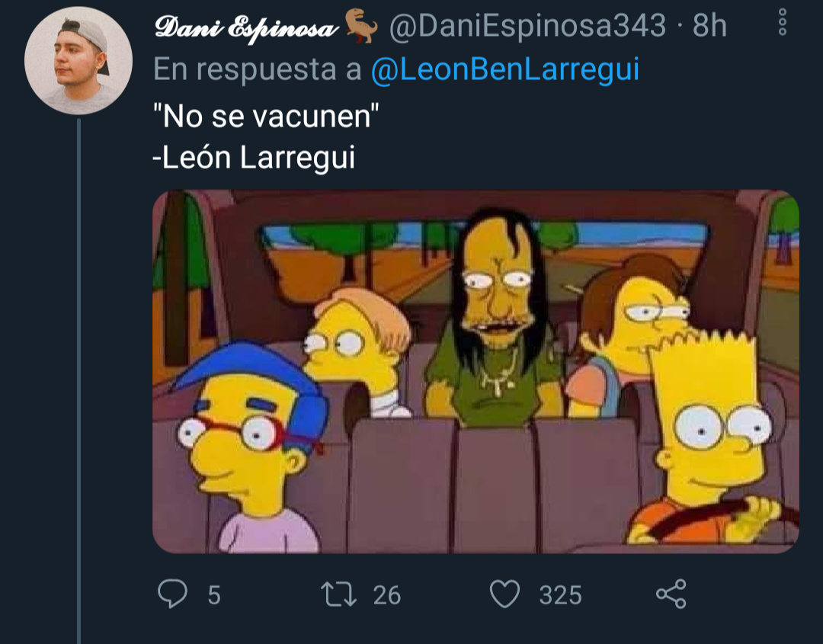This screenshot has width=823, height=644.
Task: Click the reply count 5
Action: pos(213,595)
